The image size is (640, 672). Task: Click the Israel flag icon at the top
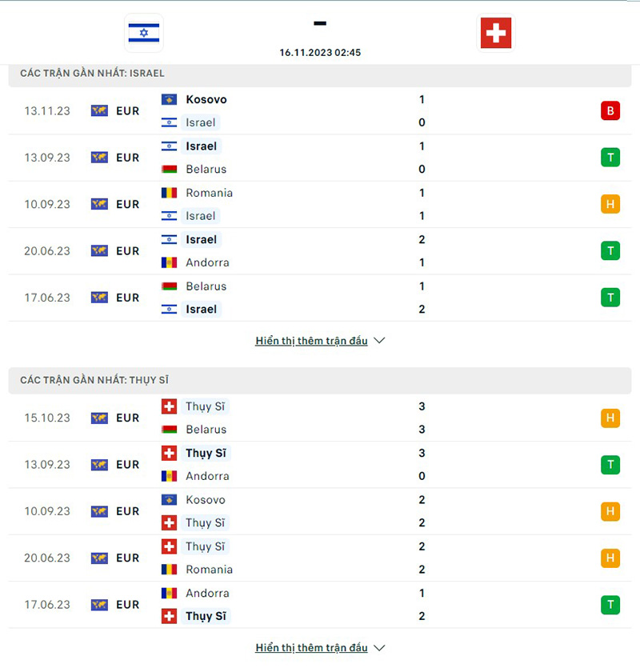(x=144, y=34)
